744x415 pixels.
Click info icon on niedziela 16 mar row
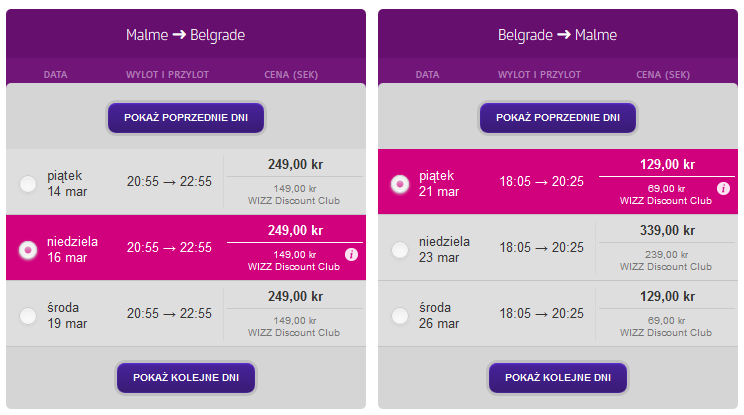(x=351, y=255)
